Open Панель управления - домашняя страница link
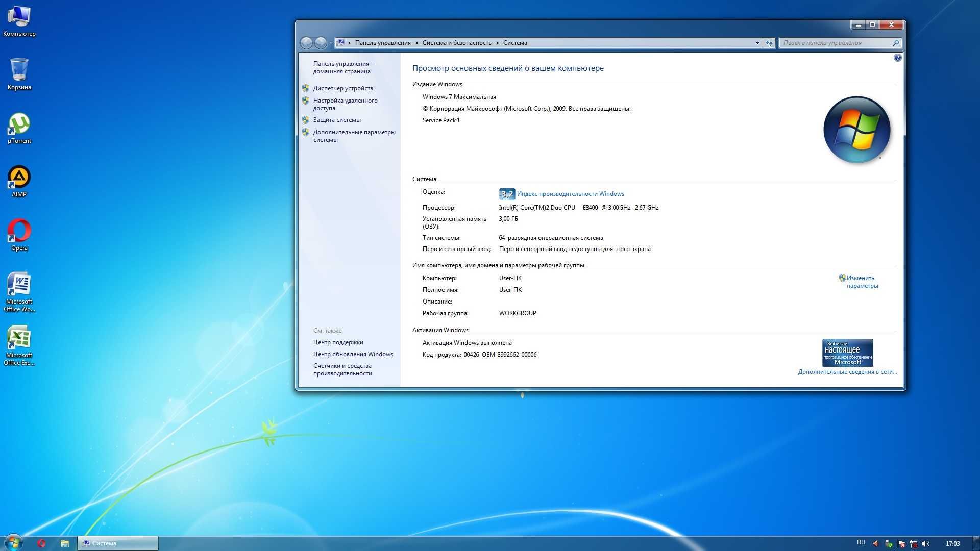This screenshot has width=980, height=551. point(342,67)
